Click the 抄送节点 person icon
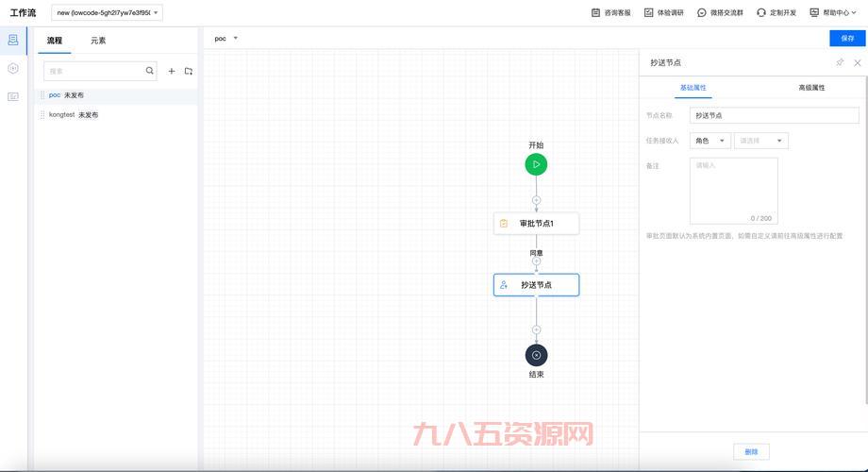Viewport: 868px width, 472px height. click(504, 285)
